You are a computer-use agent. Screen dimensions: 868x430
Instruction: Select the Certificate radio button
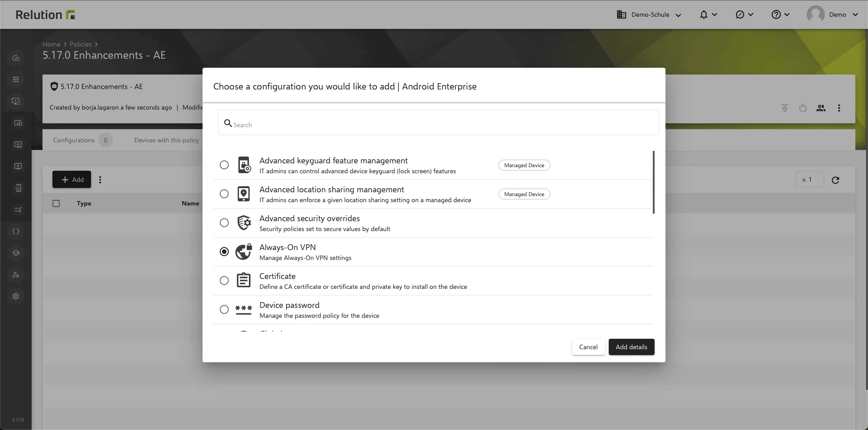pyautogui.click(x=224, y=280)
